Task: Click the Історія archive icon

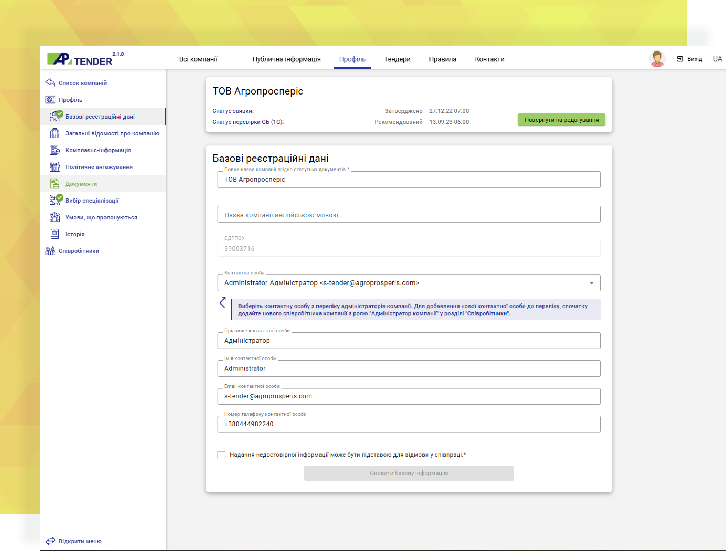Action: 54,234
